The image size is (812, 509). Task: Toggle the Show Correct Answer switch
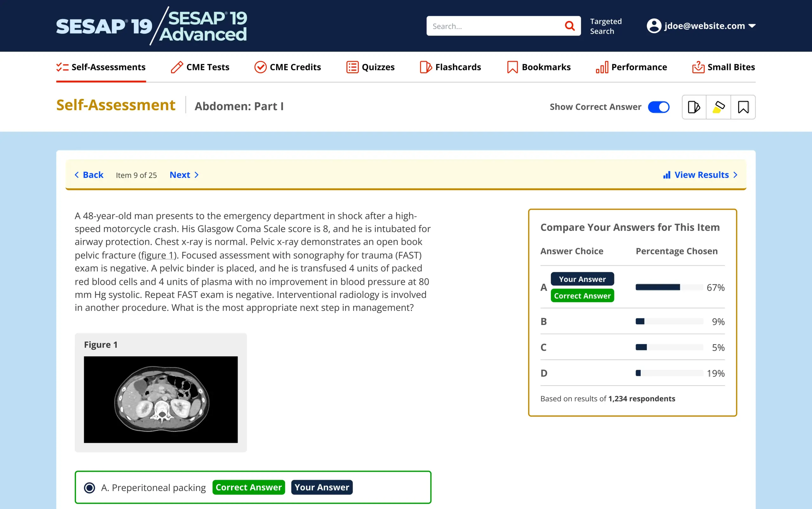658,107
